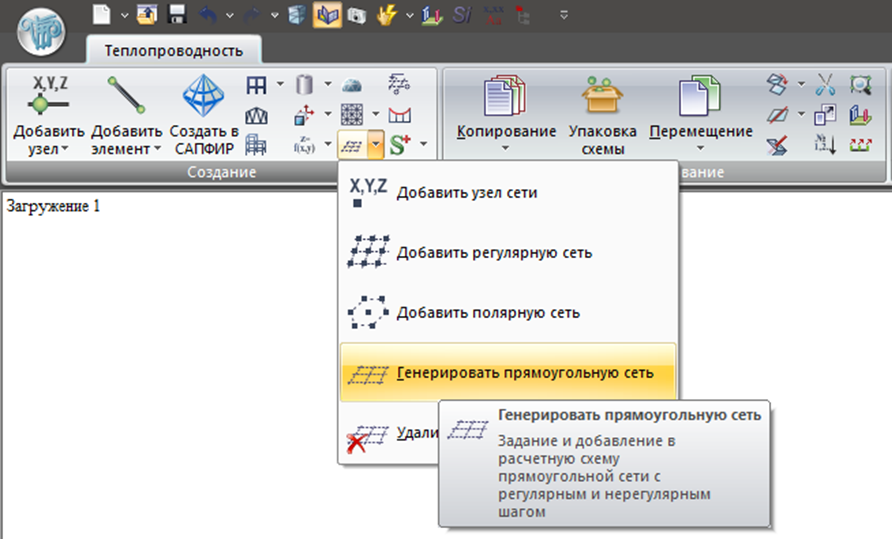Click the Загружение 1 label in workspace
892x539 pixels.
[53, 206]
